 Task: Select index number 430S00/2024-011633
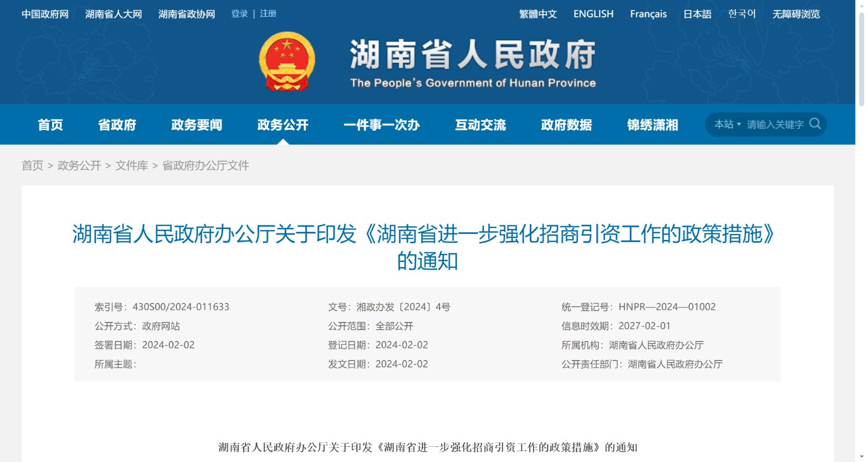[x=181, y=307]
